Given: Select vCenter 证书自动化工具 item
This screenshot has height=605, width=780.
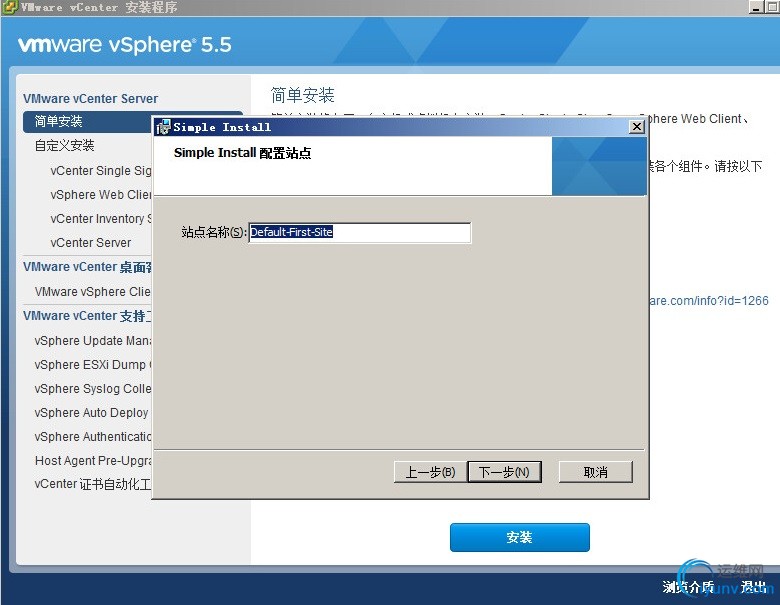Looking at the screenshot, I should [92, 484].
